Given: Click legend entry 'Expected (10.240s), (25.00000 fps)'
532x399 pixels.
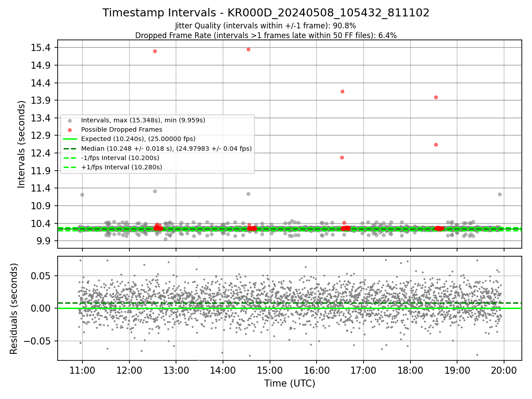Looking at the screenshot, I should 138,139.
